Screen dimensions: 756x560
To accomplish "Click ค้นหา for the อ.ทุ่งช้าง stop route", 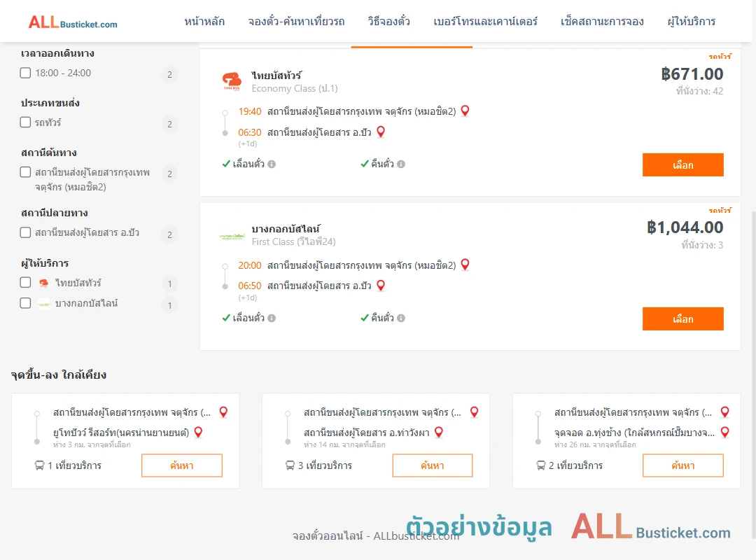I will (x=683, y=465).
